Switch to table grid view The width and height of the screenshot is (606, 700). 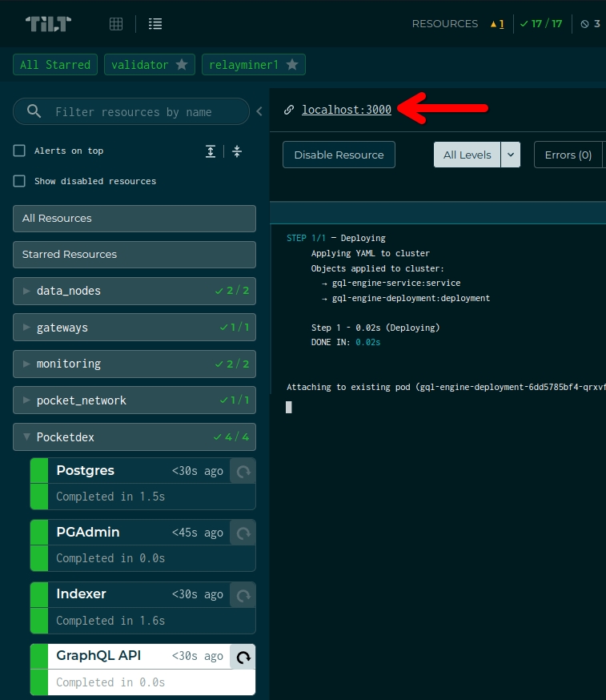click(116, 24)
